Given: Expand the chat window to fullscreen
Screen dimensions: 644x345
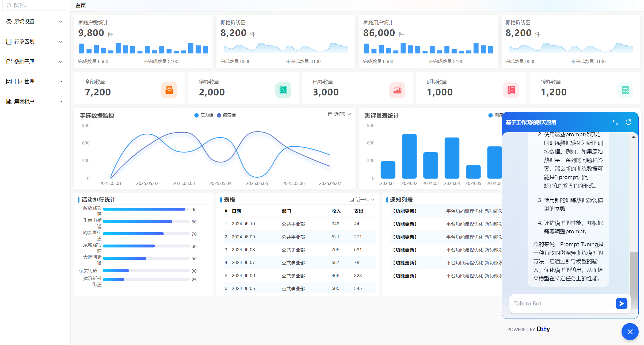Looking at the screenshot, I should point(615,122).
